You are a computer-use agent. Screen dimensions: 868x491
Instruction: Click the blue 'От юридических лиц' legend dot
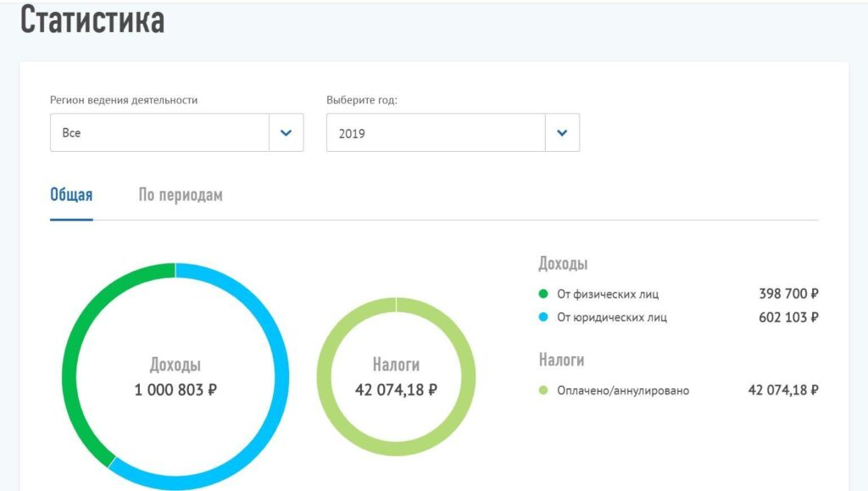pos(543,317)
